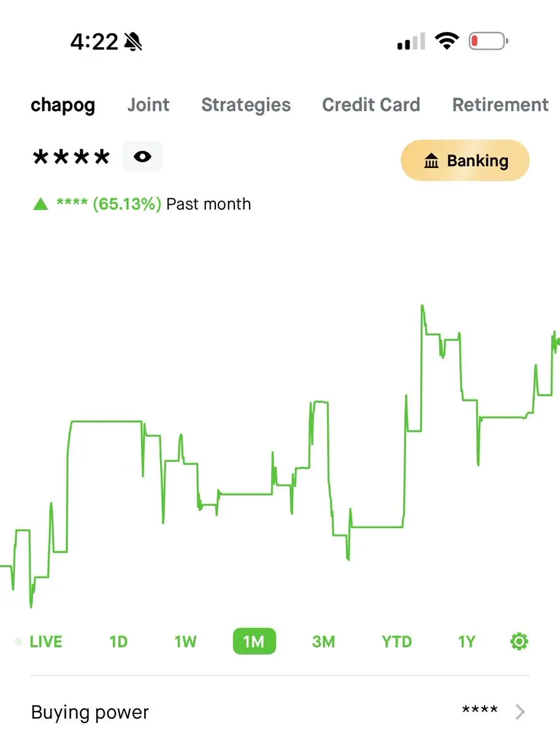Go to the Retirement tab

[x=501, y=105]
